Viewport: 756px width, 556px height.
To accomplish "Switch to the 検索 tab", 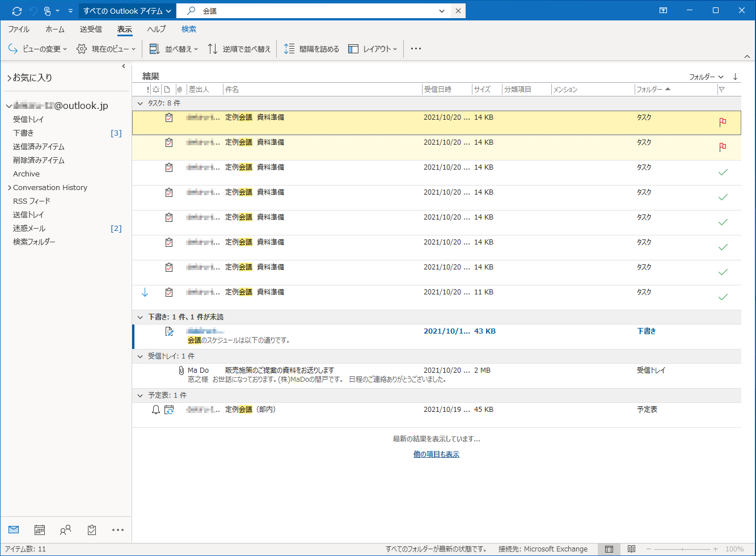I will (x=189, y=29).
